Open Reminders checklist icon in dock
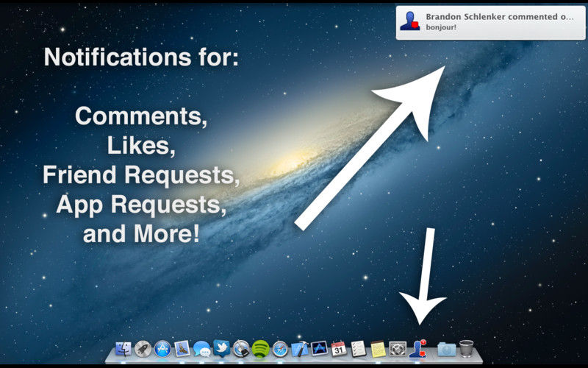588x368 pixels. (359, 349)
